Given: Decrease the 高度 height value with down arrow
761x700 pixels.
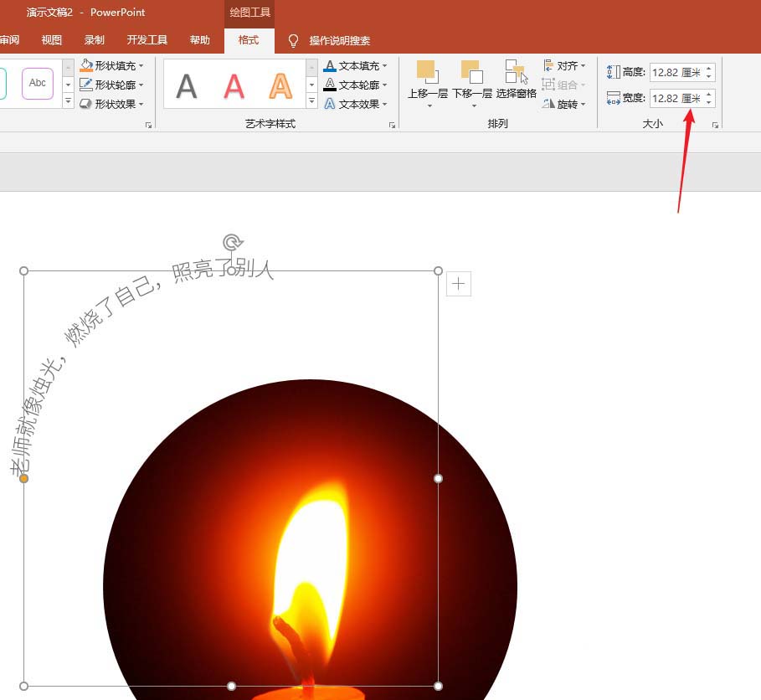Looking at the screenshot, I should (x=709, y=77).
